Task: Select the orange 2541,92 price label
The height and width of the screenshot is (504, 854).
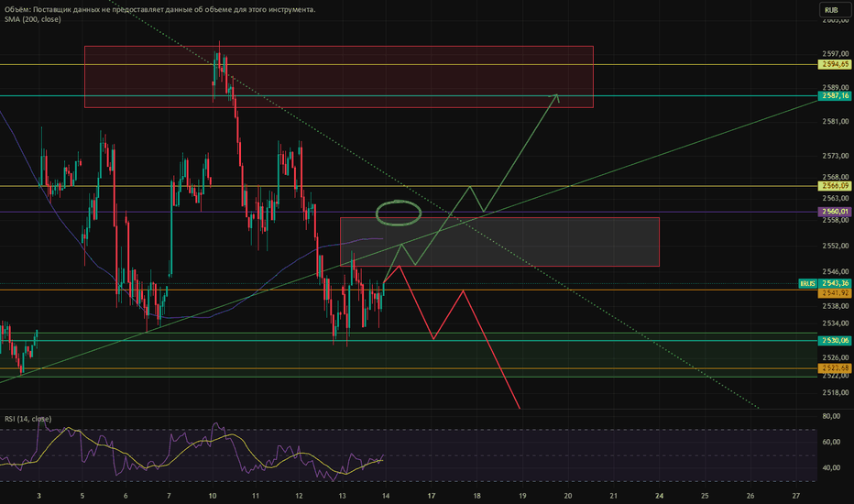Action: point(833,291)
